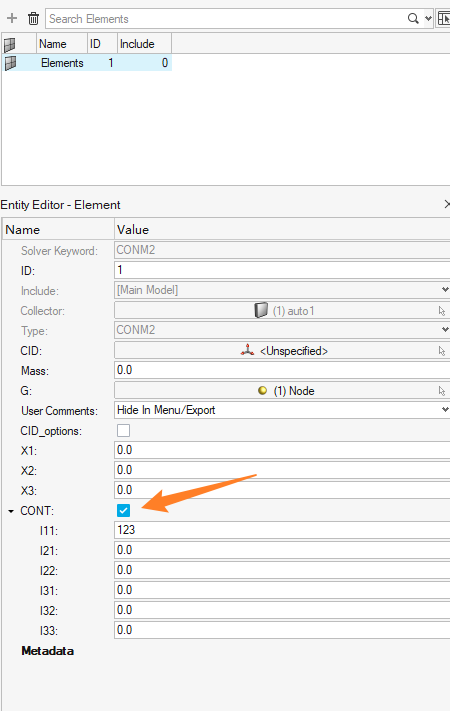
Task: Click the yellow node icon in G field
Action: coord(262,390)
